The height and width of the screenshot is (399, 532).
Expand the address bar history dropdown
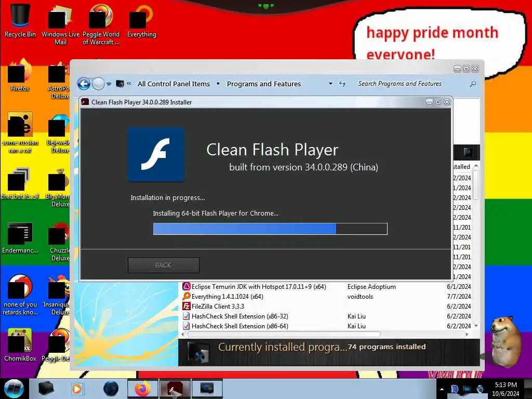[330, 84]
